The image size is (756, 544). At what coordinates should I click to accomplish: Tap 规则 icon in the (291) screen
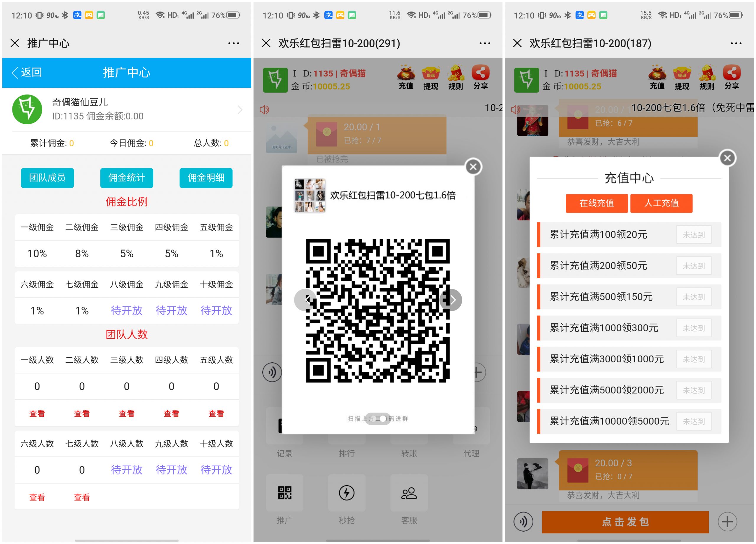456,77
